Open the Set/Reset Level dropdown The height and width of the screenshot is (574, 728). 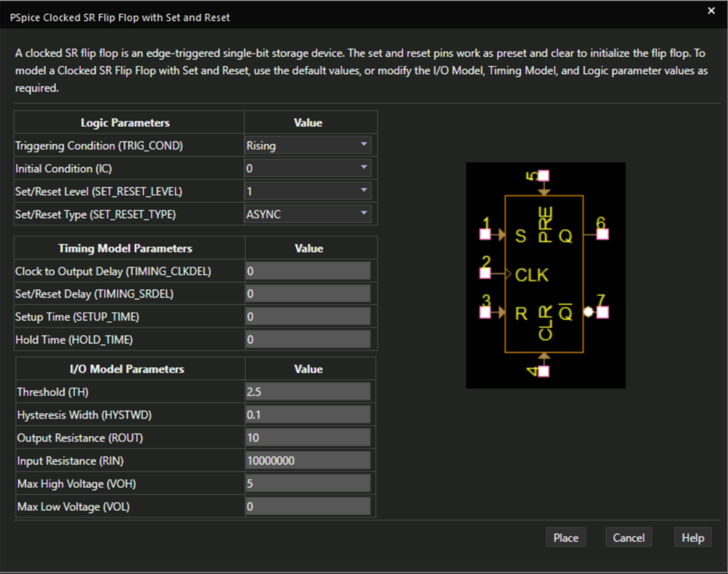pyautogui.click(x=363, y=191)
